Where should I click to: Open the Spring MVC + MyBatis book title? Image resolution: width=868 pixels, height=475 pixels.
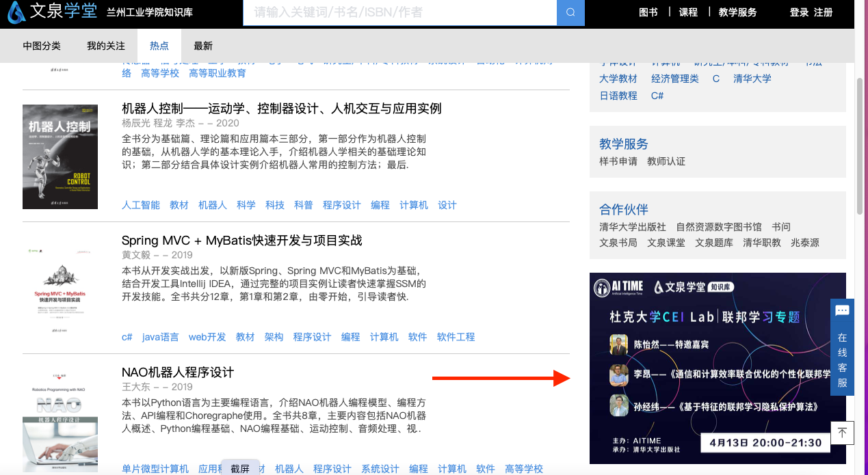coord(241,241)
